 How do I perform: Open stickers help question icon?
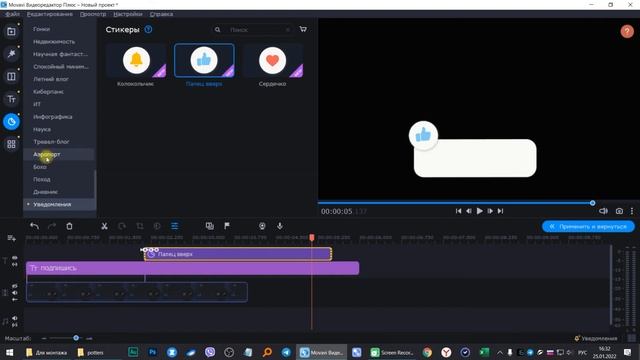click(x=149, y=29)
